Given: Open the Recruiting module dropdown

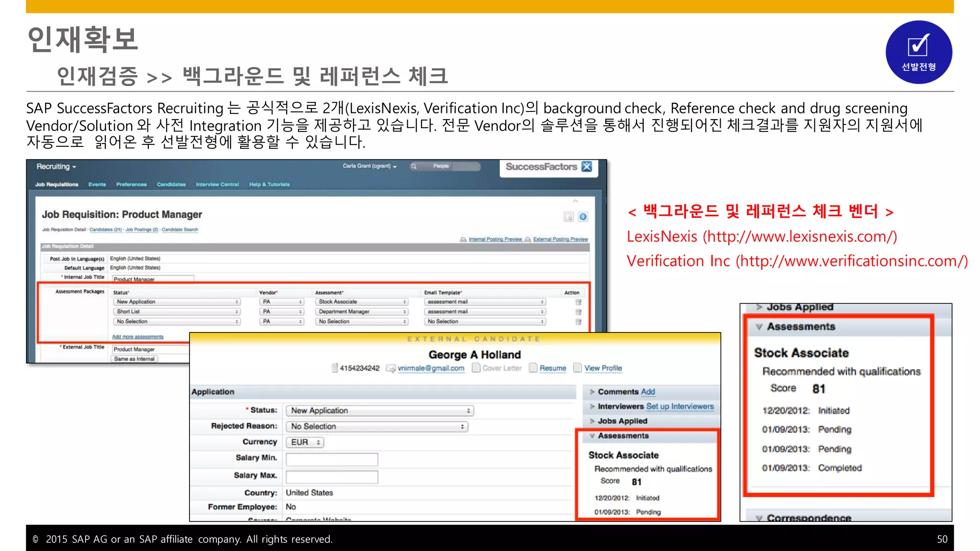Looking at the screenshot, I should click(56, 166).
